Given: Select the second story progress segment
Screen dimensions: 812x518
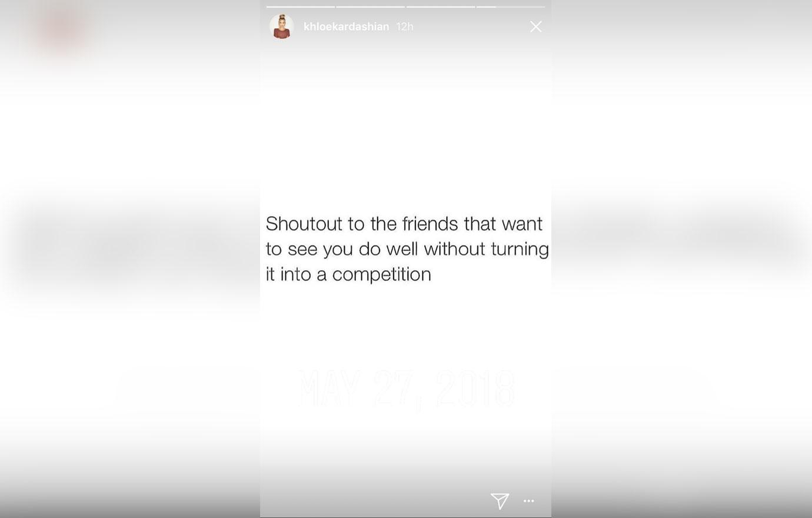Looking at the screenshot, I should (x=370, y=7).
